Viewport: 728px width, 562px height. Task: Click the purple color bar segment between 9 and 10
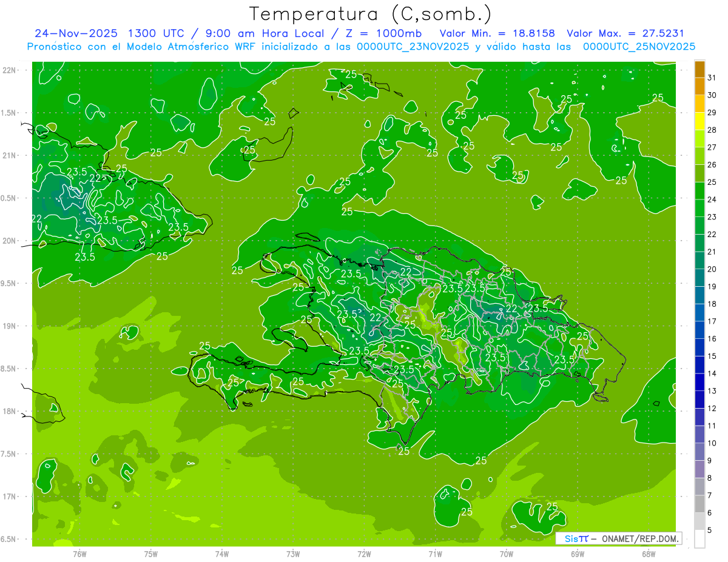[699, 452]
